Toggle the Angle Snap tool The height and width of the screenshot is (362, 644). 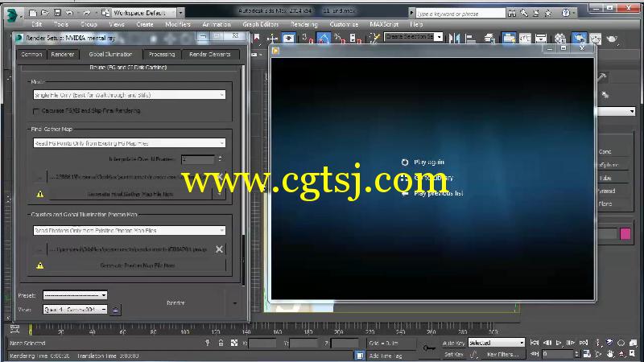[x=324, y=39]
